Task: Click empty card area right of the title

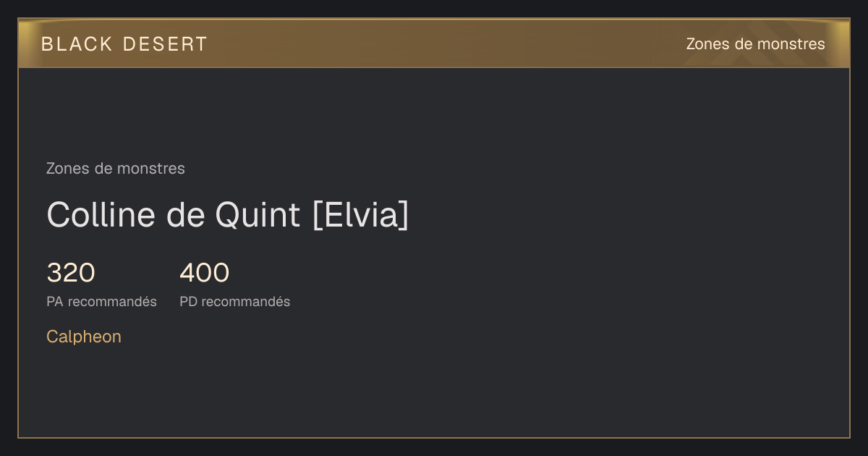Action: (622, 215)
